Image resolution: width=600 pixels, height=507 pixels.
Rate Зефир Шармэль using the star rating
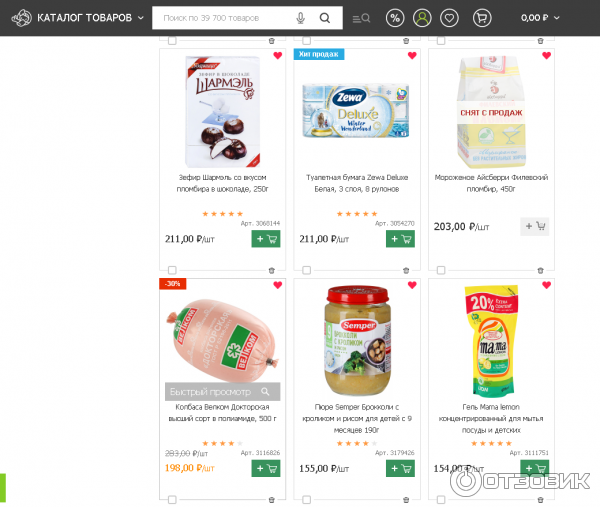[x=222, y=214]
